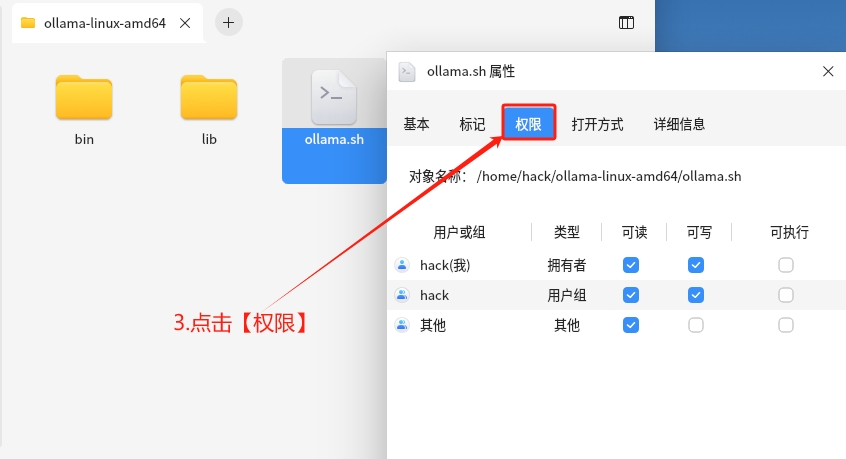Click the 可写 column header
The image size is (846, 459).
[x=699, y=232]
